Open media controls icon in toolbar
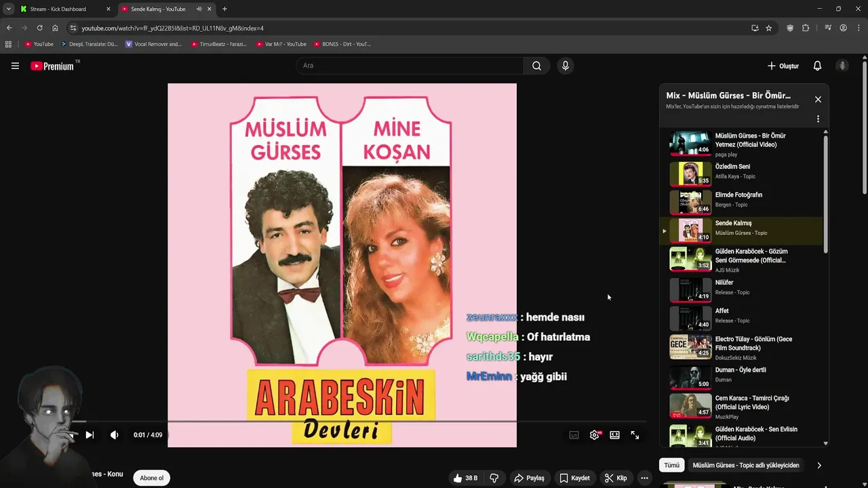 [828, 28]
